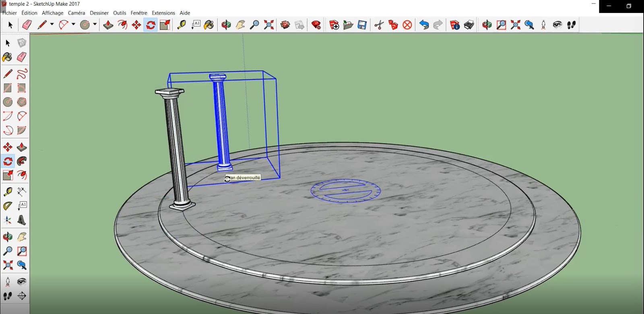This screenshot has height=314, width=644.
Task: Open the Dessiner menu
Action: point(99,13)
